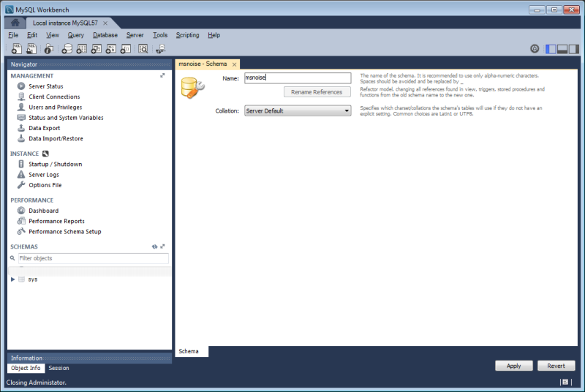This screenshot has width=585, height=392.
Task: Open the Tools menu
Action: 160,35
